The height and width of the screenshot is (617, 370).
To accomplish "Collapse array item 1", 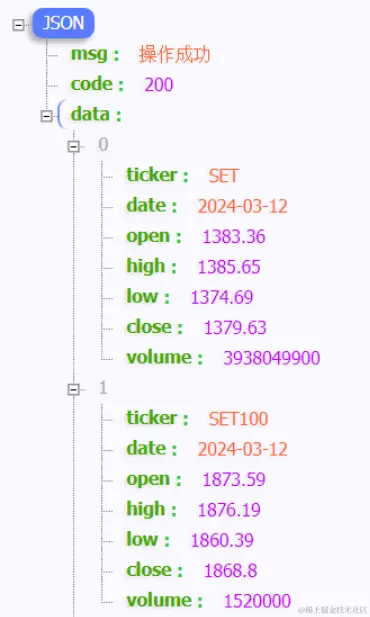I will tap(74, 389).
